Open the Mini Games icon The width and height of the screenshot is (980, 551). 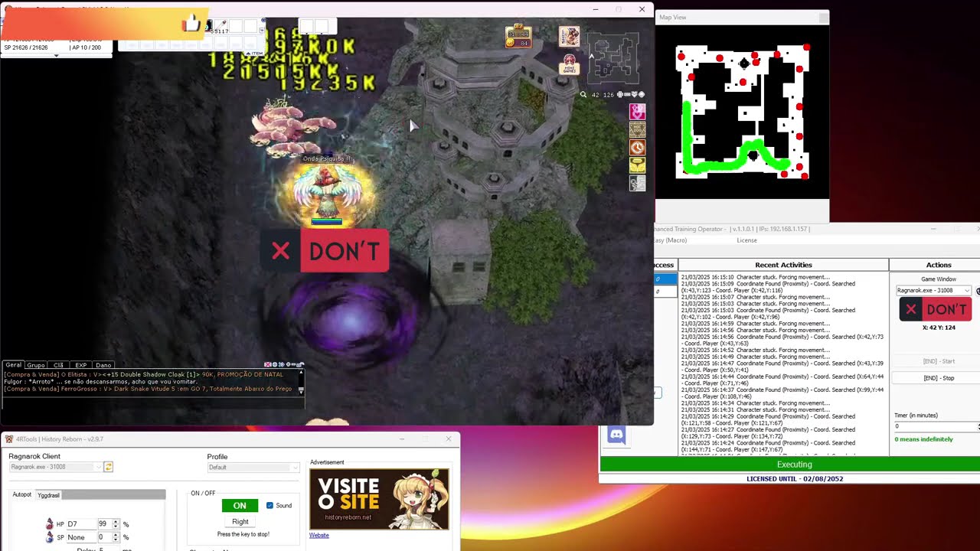click(569, 64)
